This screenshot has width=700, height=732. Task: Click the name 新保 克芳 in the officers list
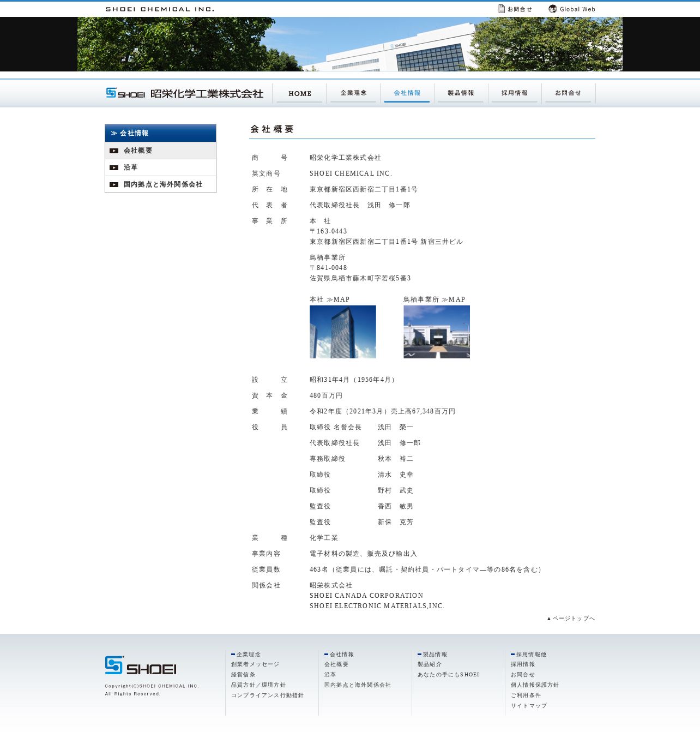(x=395, y=522)
